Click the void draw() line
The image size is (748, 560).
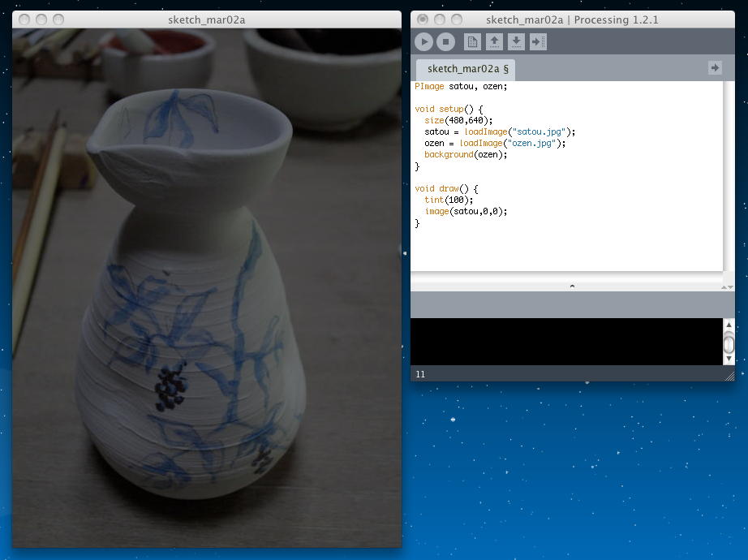coord(446,188)
